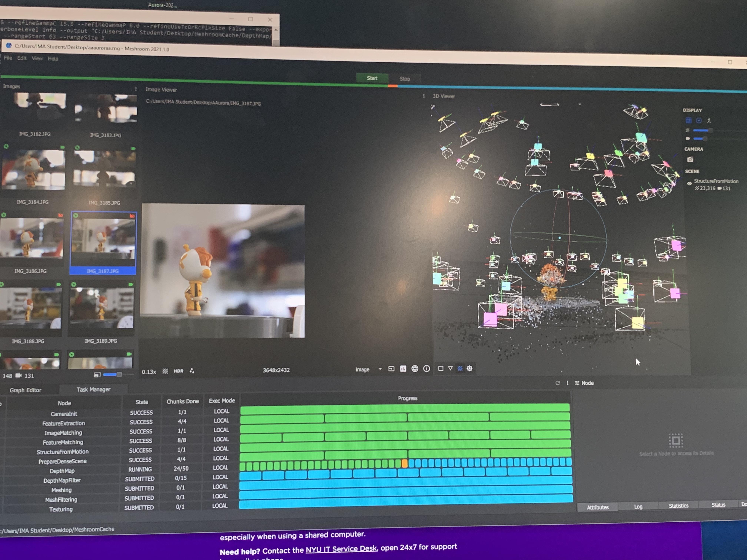Show image metadata with the info icon
The width and height of the screenshot is (747, 560).
426,369
